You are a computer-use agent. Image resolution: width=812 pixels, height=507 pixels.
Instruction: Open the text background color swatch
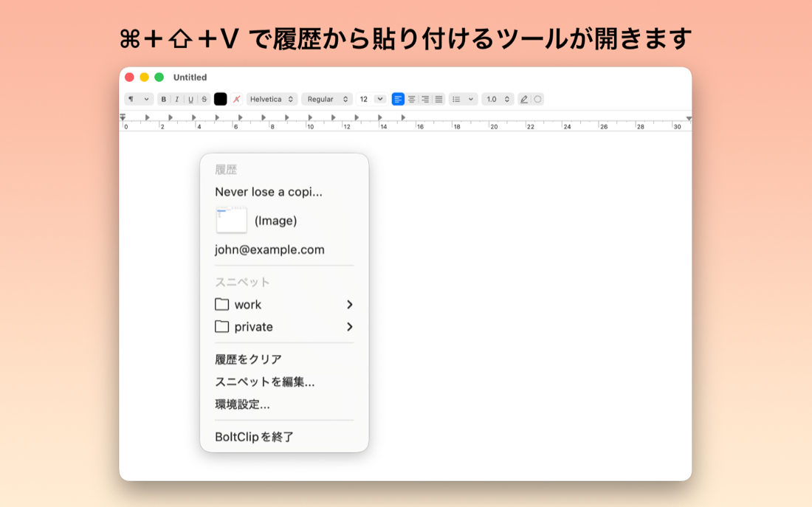pos(236,99)
